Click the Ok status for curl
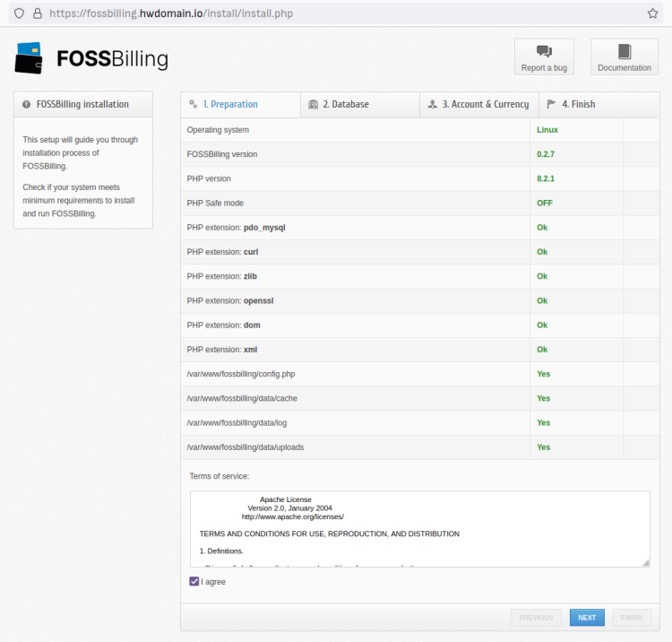Image resolution: width=672 pixels, height=642 pixels. click(x=542, y=252)
